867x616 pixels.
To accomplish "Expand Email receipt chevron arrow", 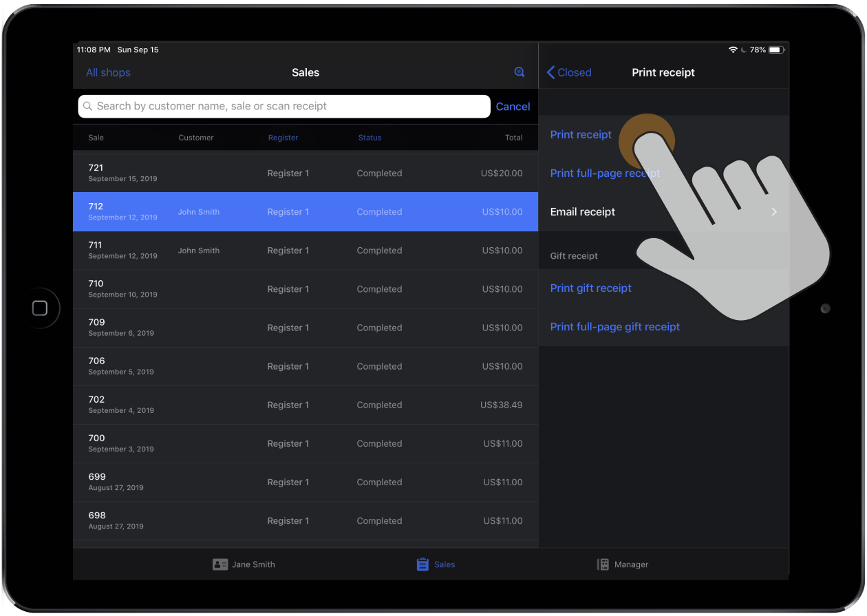I will pyautogui.click(x=774, y=212).
